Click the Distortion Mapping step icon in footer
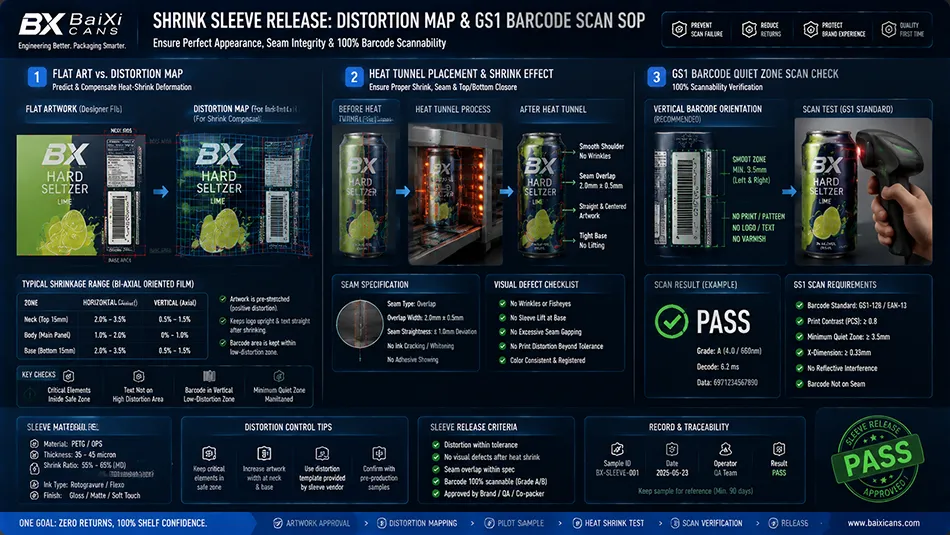Image resolution: width=950 pixels, height=535 pixels. 381,523
